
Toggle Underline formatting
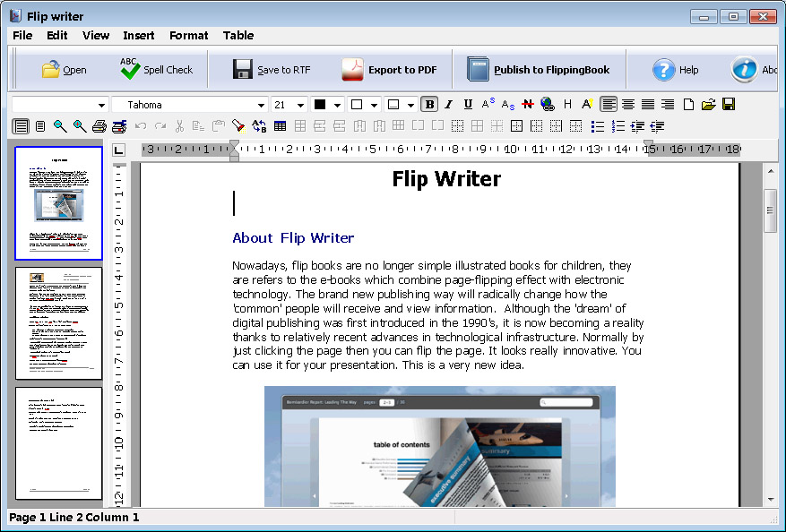(468, 104)
